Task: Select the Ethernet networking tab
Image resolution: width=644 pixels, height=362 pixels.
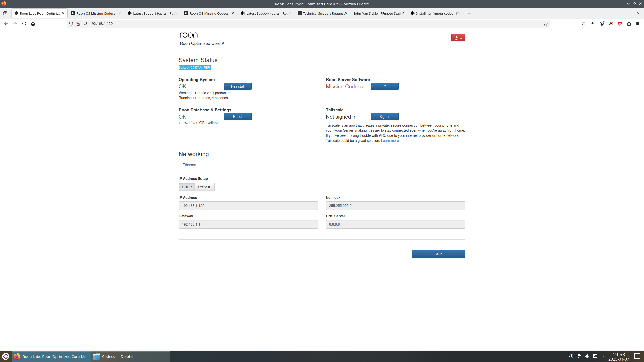Action: [x=189, y=165]
